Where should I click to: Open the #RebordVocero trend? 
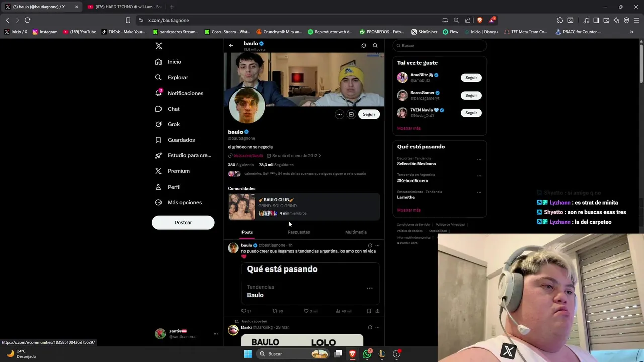413,180
